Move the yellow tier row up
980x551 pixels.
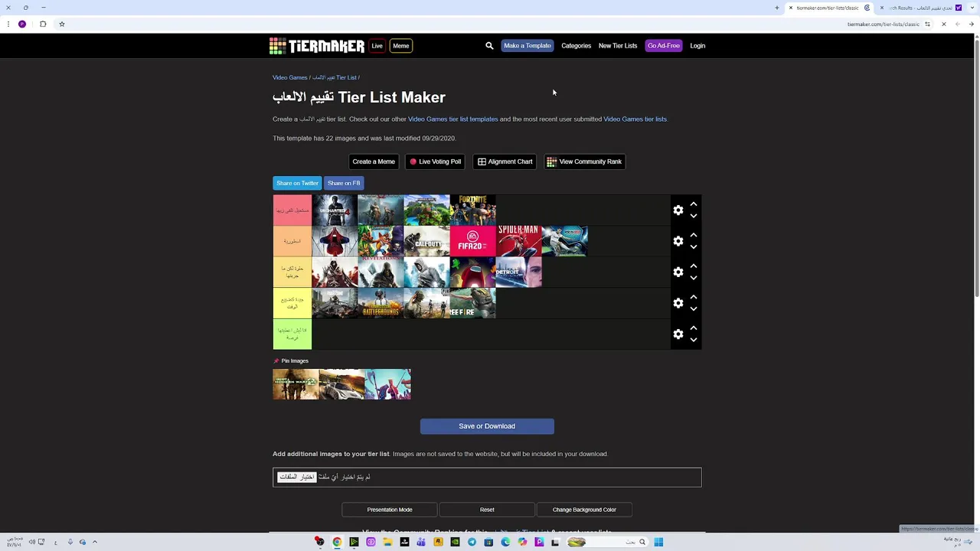point(693,297)
